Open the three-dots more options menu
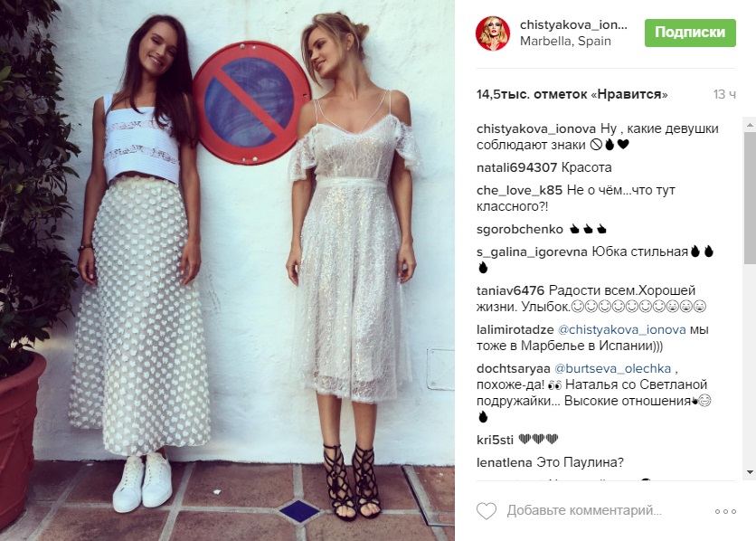 (x=725, y=511)
